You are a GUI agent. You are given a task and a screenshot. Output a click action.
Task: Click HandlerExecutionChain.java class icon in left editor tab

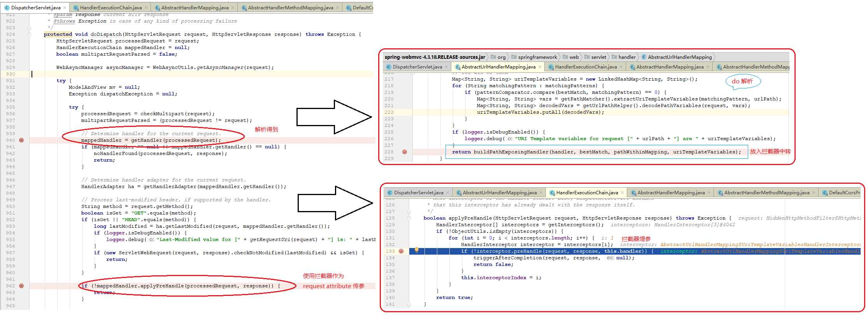(x=76, y=8)
